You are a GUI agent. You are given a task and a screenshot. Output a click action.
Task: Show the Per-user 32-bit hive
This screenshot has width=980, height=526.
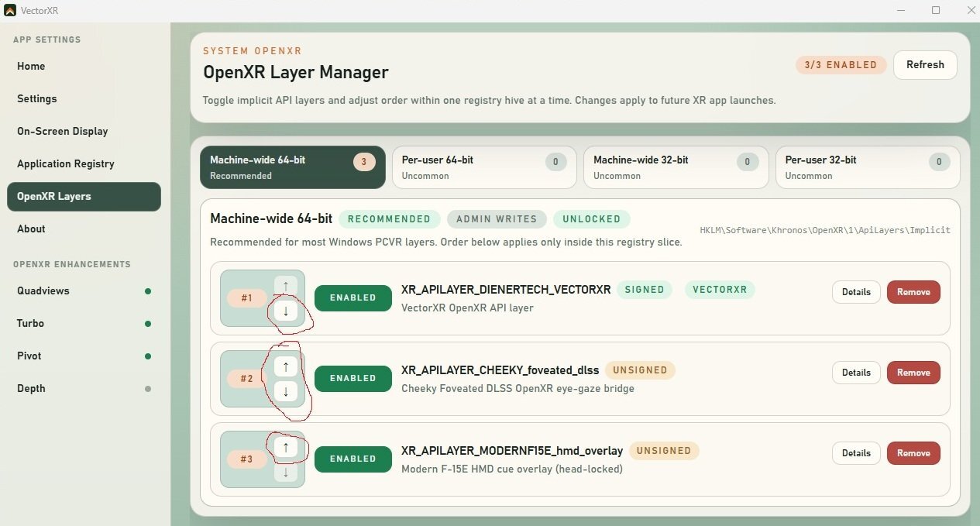[868, 167]
